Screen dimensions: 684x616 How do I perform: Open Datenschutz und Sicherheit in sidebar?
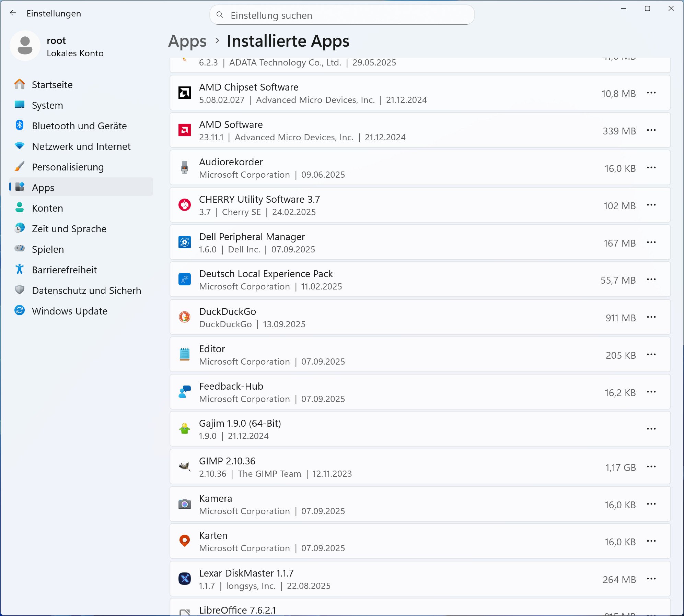(x=86, y=291)
